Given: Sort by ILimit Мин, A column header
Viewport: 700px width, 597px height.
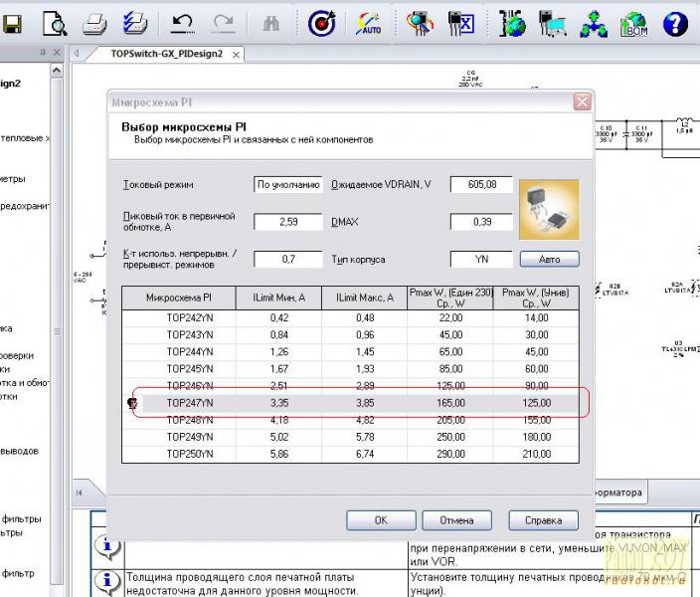Looking at the screenshot, I should [278, 298].
